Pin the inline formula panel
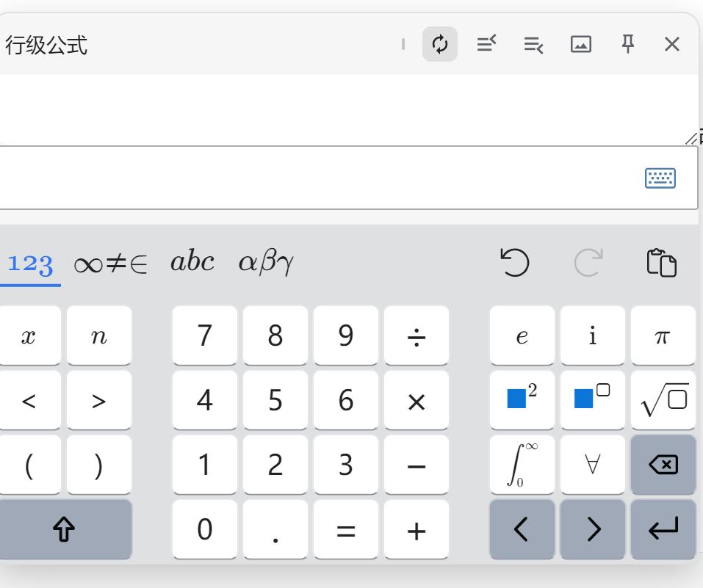This screenshot has height=588, width=703. (x=627, y=45)
